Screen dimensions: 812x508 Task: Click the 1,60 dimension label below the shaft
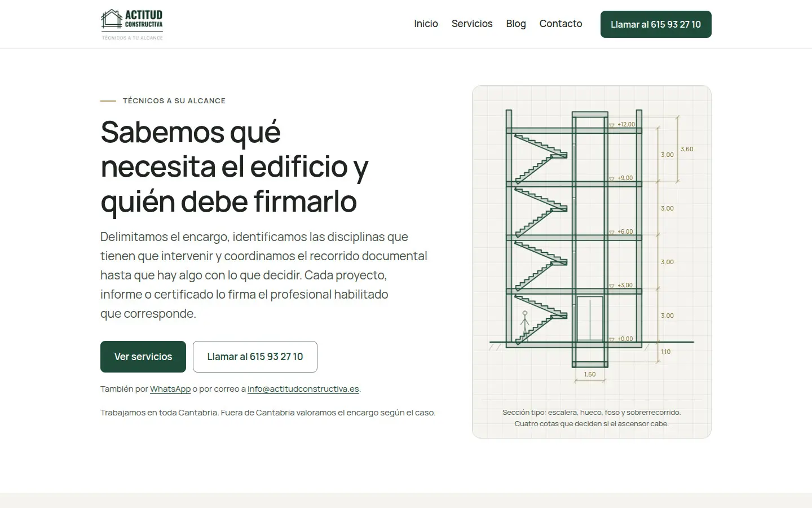590,374
